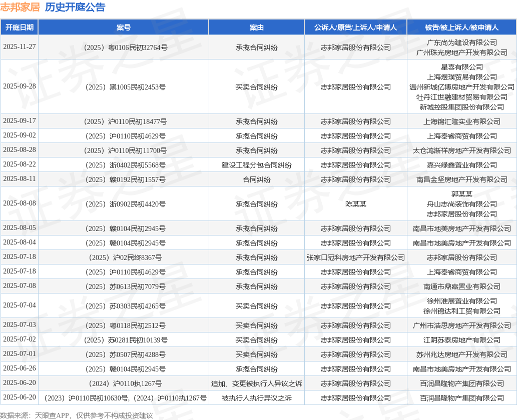
Task: Select the 案号 column header
Action: 124,27
